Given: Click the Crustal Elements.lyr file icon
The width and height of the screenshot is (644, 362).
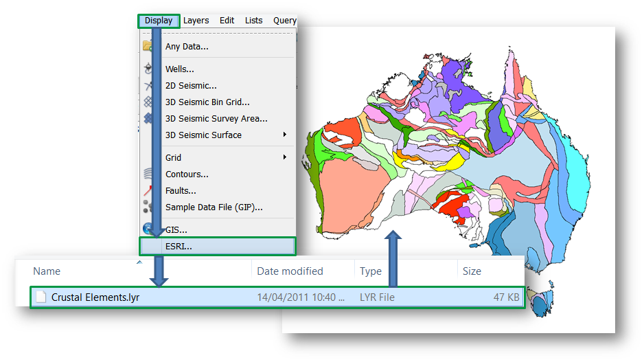Looking at the screenshot, I should coord(41,297).
